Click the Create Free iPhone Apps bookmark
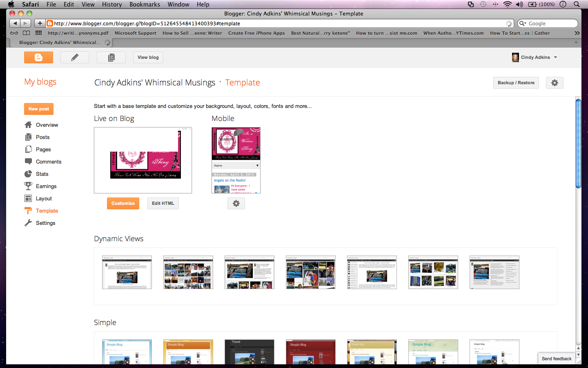 pyautogui.click(x=256, y=33)
